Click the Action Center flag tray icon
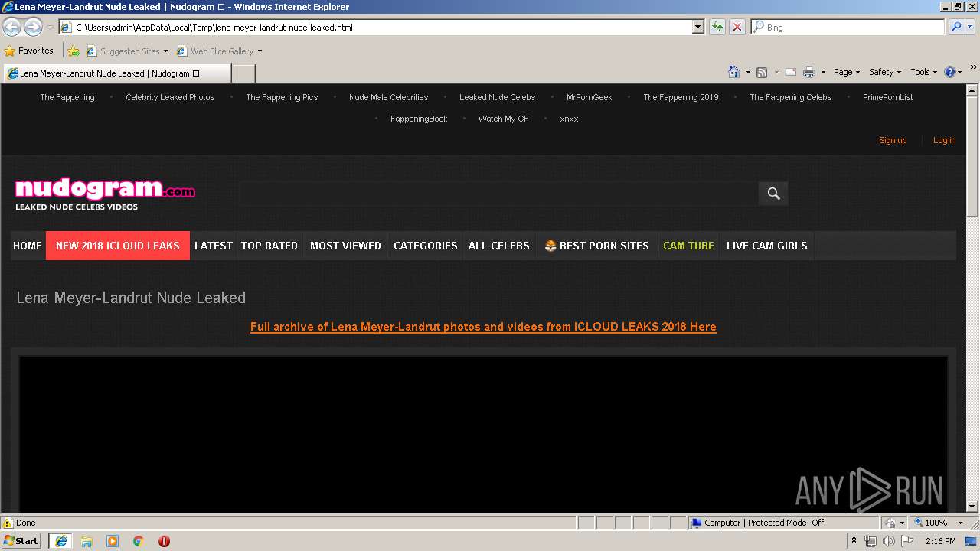Viewport: 980px width, 551px height. tap(907, 541)
